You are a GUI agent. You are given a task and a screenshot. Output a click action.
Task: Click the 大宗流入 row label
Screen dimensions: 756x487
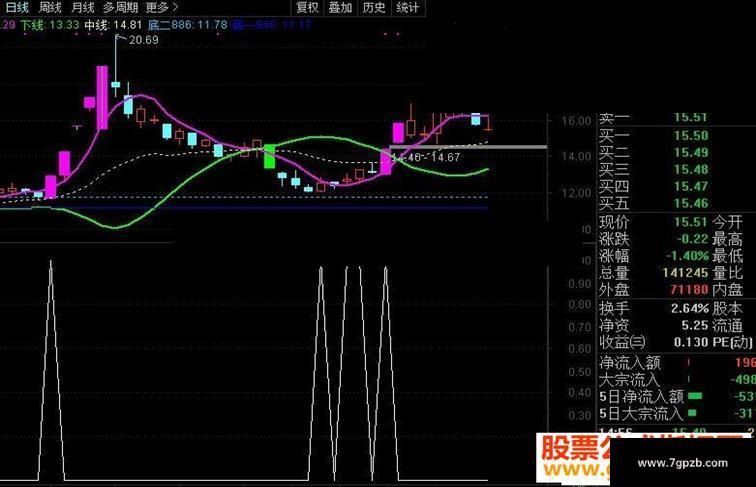point(629,379)
